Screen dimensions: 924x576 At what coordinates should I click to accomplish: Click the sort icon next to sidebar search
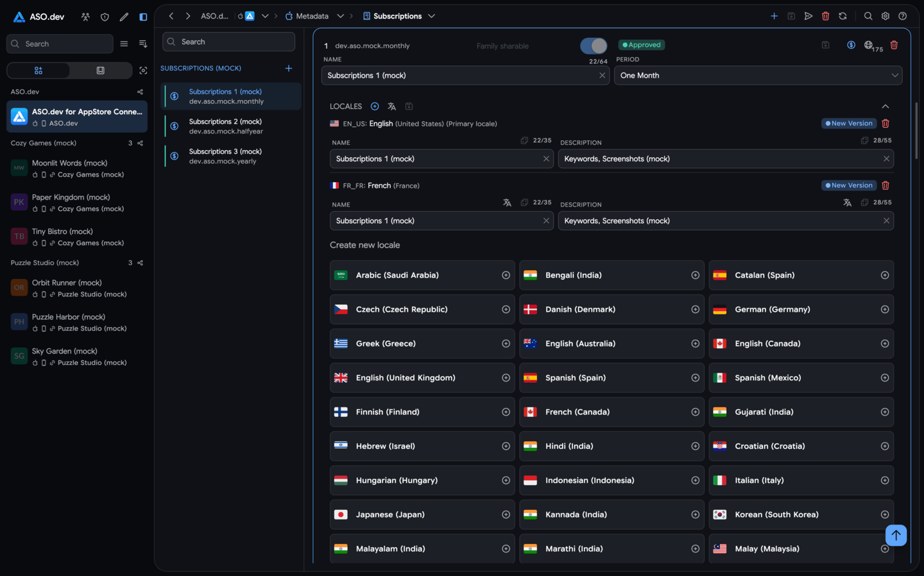(143, 44)
